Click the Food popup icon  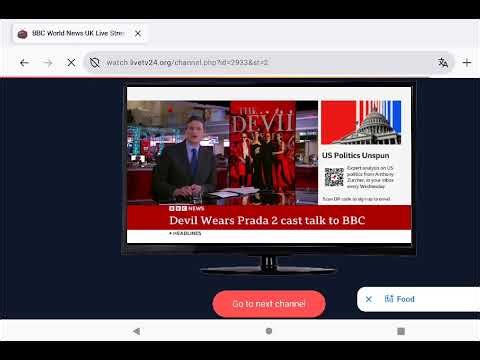[x=389, y=299]
